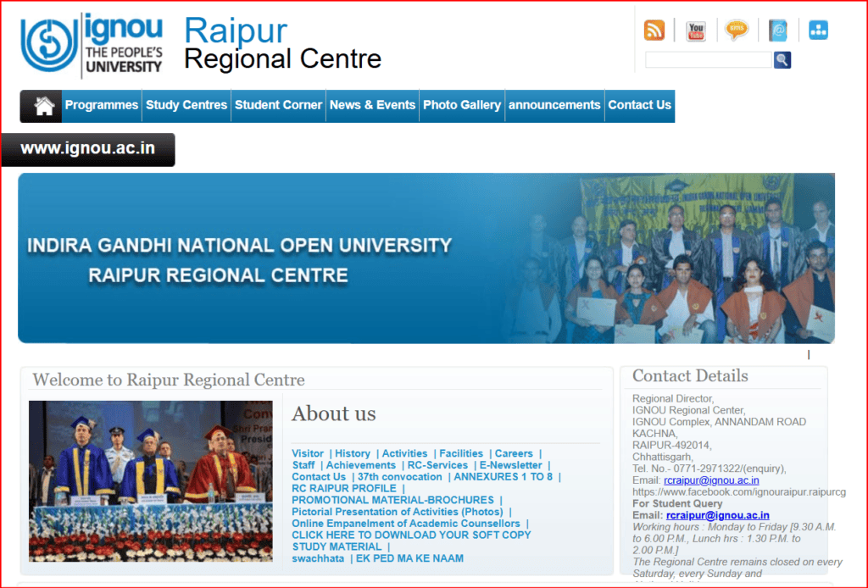Click the www.ignou.ac.in button

88,149
